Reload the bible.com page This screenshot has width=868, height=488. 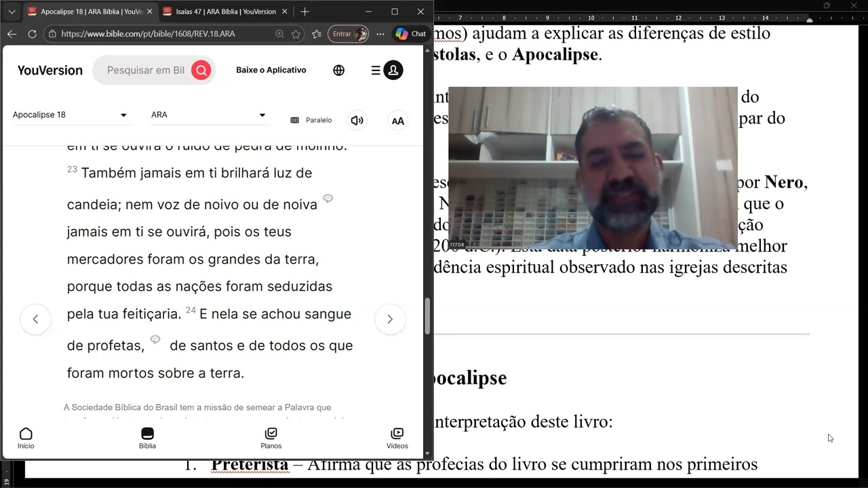click(x=32, y=34)
